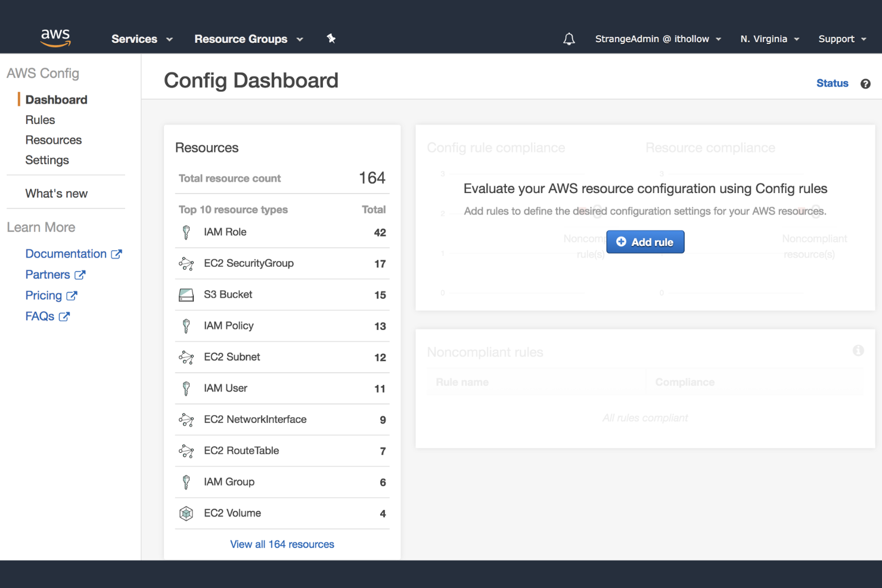Select the S3 Bucket icon
This screenshot has width=882, height=588.
click(x=187, y=294)
